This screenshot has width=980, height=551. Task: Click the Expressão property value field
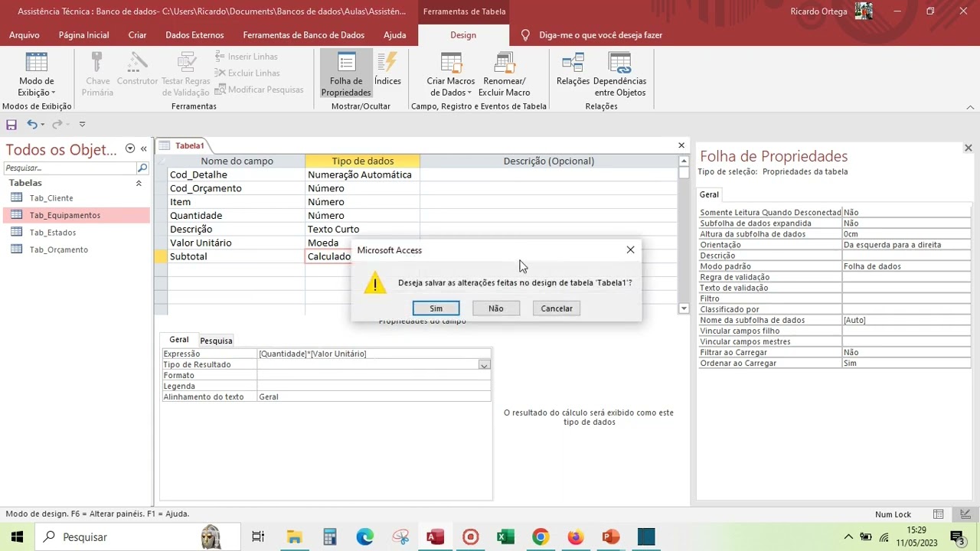(x=374, y=354)
